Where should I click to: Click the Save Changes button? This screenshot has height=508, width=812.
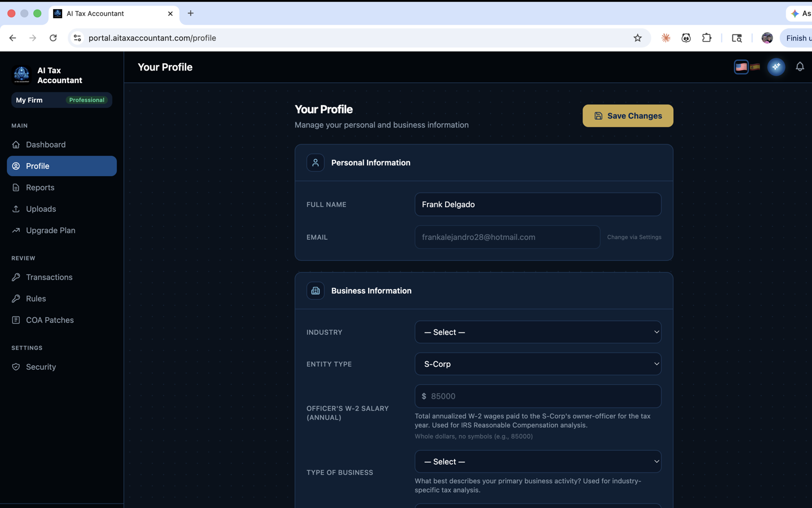point(628,116)
